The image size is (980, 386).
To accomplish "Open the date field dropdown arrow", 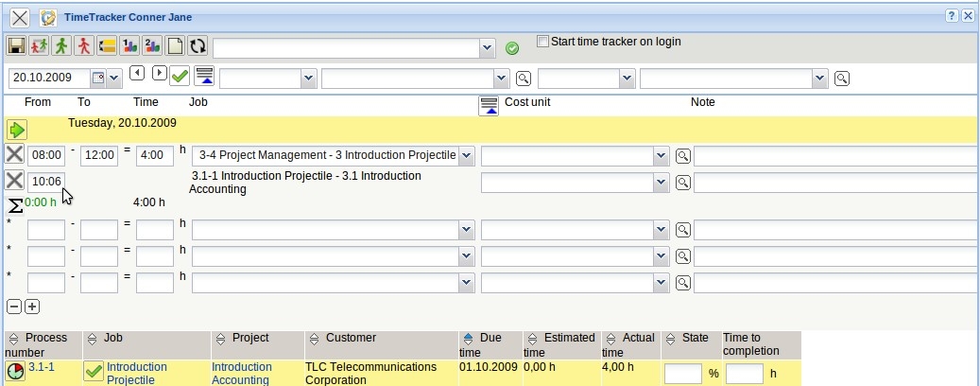I will click(113, 79).
